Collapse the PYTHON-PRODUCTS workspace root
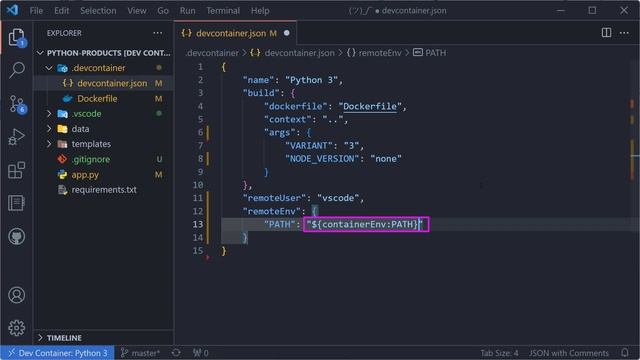The width and height of the screenshot is (640, 360). pos(103,53)
